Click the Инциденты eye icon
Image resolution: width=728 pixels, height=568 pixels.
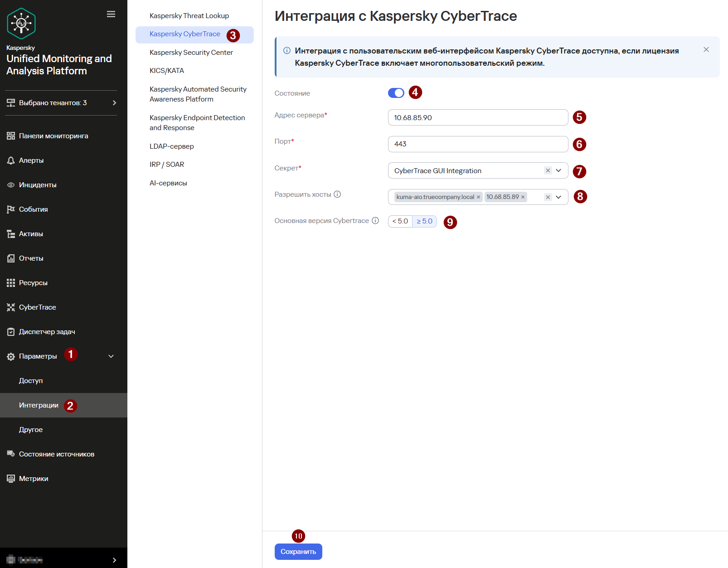pyautogui.click(x=11, y=185)
